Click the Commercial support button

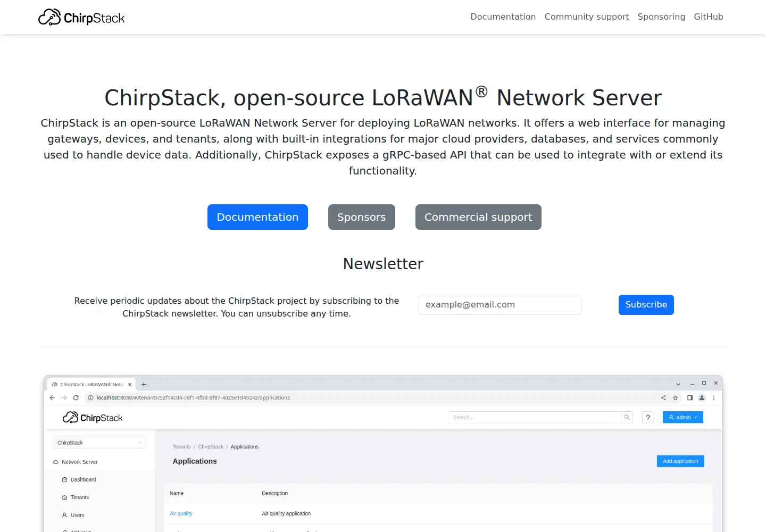478,217
